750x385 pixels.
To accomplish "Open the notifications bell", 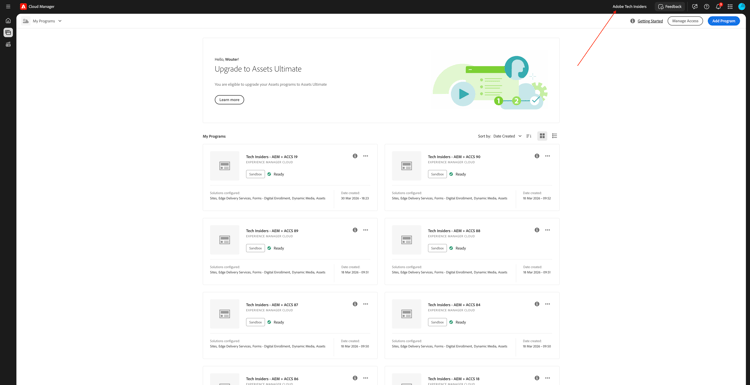I will tap(718, 7).
